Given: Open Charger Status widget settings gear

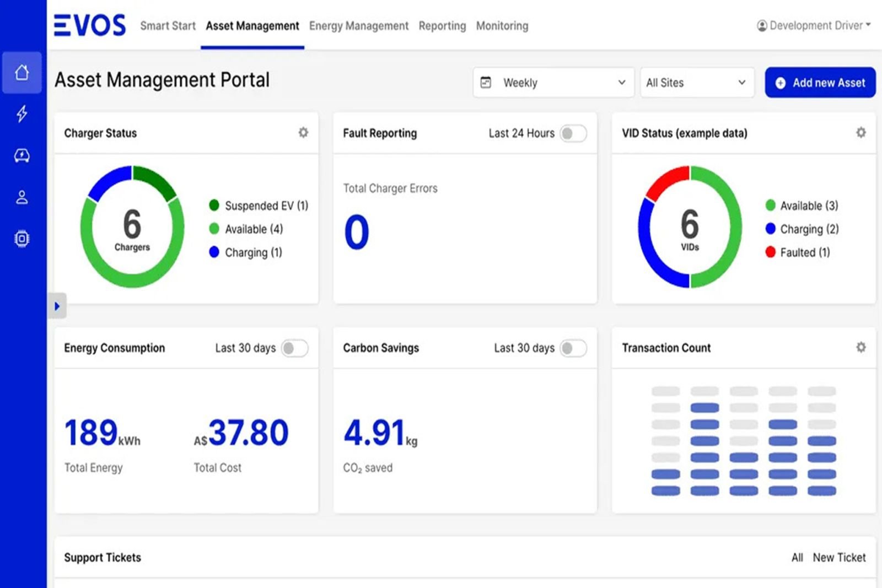Looking at the screenshot, I should click(303, 132).
